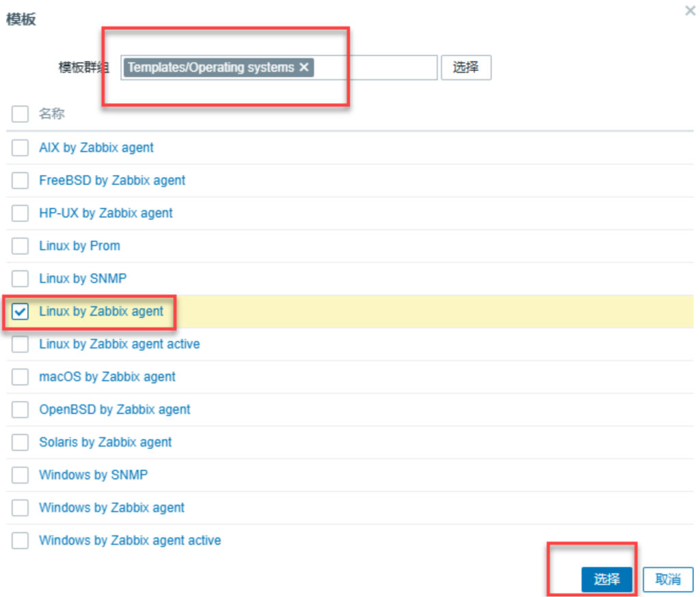
Task: Open the HP-UX by Zabbix agent link
Action: (106, 213)
